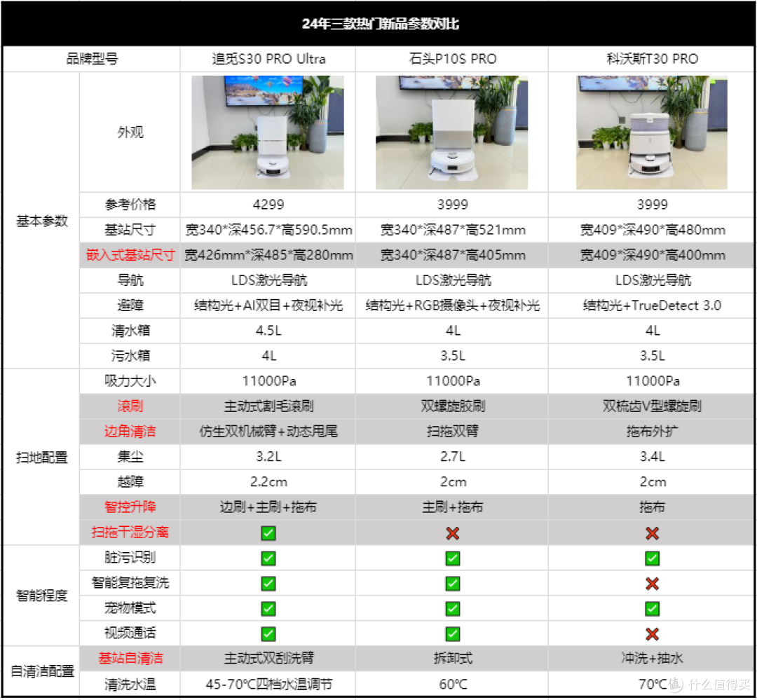
Task: Click the 冲洗+抽水 cell
Action: click(x=653, y=658)
